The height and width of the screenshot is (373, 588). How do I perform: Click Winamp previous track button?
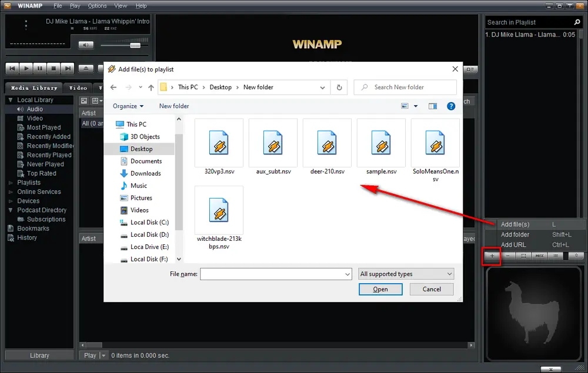[12, 68]
